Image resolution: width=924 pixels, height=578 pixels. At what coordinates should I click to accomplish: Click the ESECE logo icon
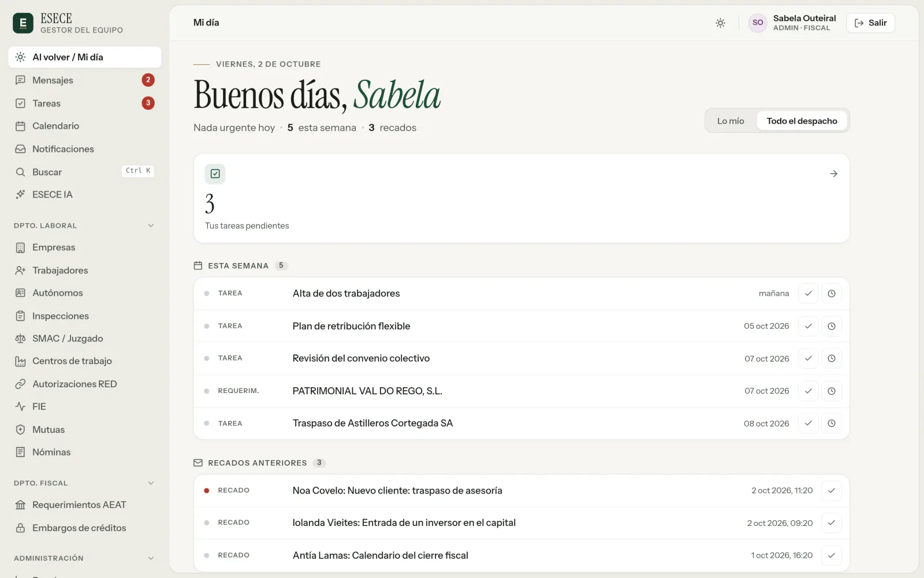coord(23,23)
